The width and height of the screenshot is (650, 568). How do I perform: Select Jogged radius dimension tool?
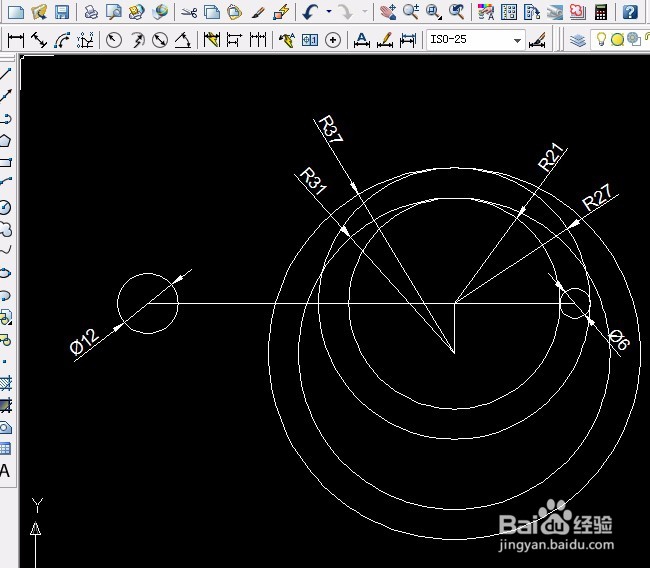pos(137,40)
